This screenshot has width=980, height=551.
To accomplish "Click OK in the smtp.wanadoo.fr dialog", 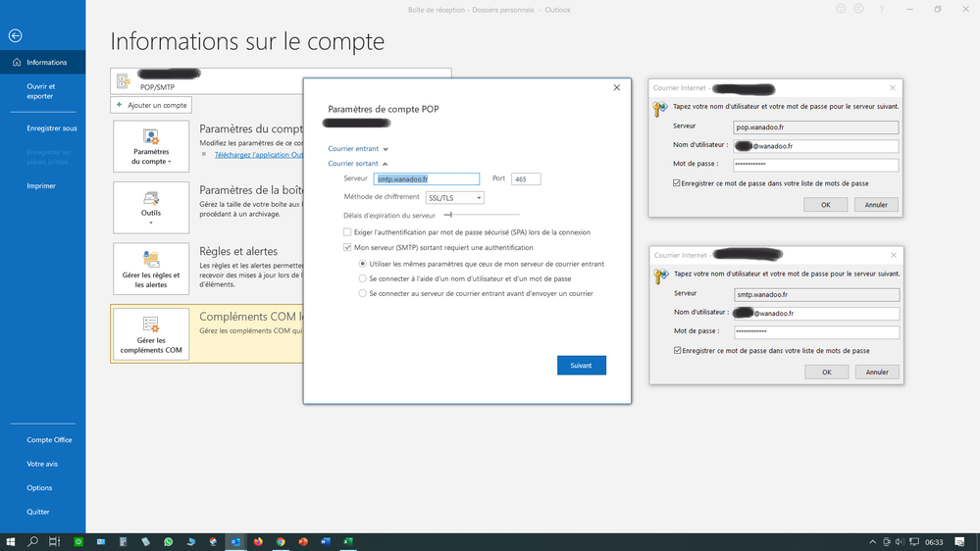I will (826, 372).
